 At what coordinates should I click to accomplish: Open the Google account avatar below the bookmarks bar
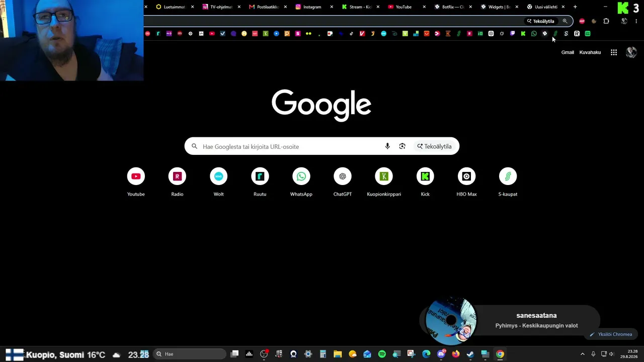[x=631, y=52]
